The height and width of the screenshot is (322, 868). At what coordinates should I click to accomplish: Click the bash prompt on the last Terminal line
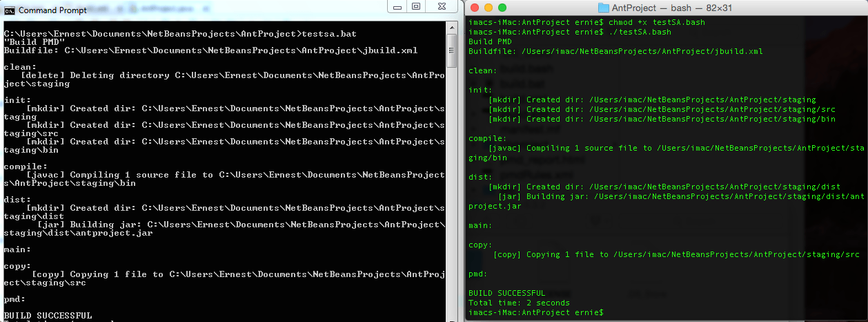coord(535,312)
